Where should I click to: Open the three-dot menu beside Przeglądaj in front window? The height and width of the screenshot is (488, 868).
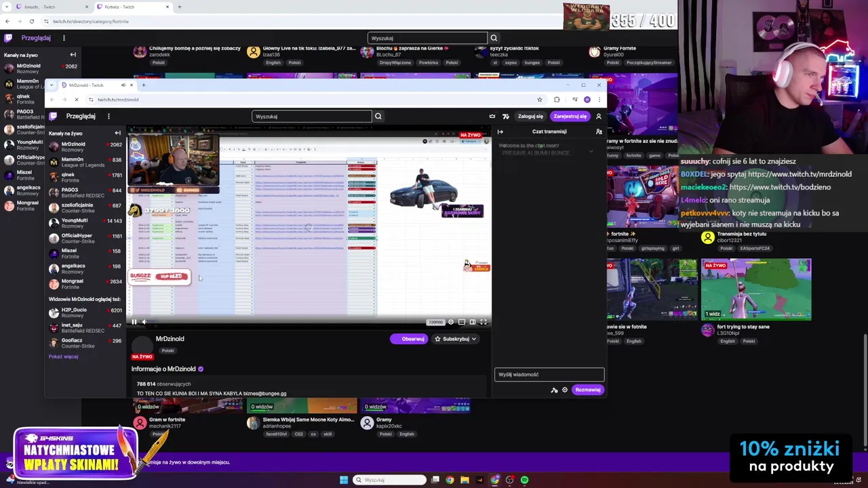point(108,116)
